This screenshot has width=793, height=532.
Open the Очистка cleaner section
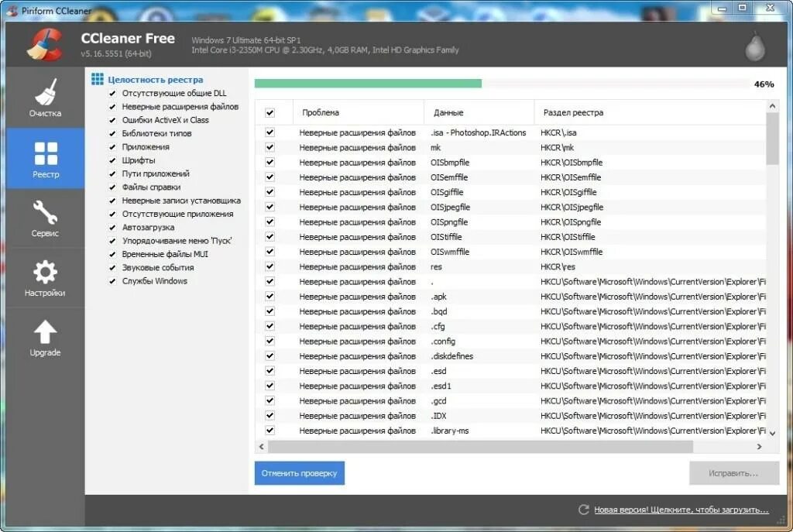(x=45, y=98)
